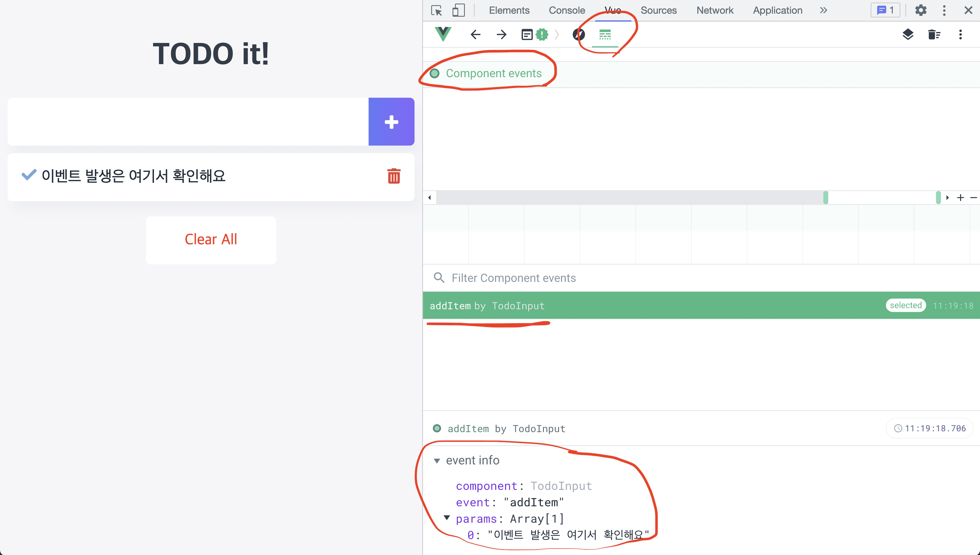Click the left timeline range handle
Screen dimensions: 980x555
click(x=826, y=198)
